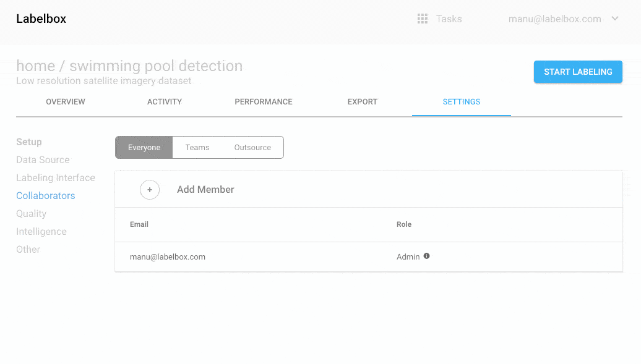Image resolution: width=641 pixels, height=364 pixels.
Task: Open Labeling Interface in sidebar
Action: coord(56,178)
